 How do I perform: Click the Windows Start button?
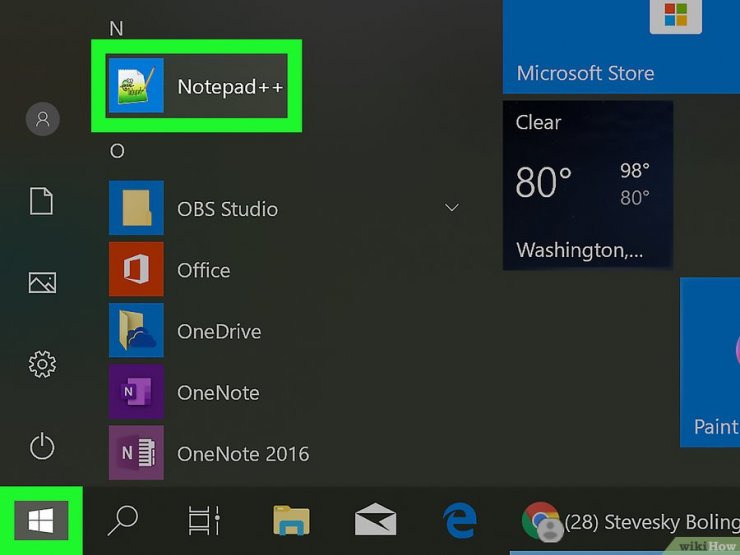(x=41, y=521)
